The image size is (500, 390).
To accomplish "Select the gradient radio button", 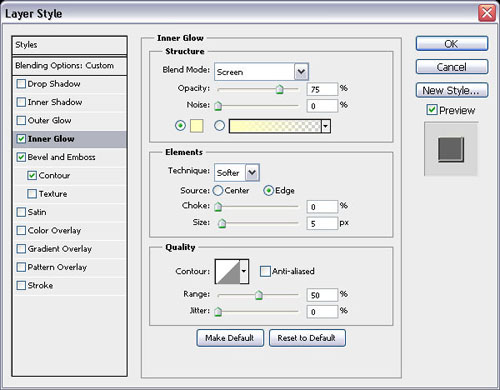I will pos(219,126).
